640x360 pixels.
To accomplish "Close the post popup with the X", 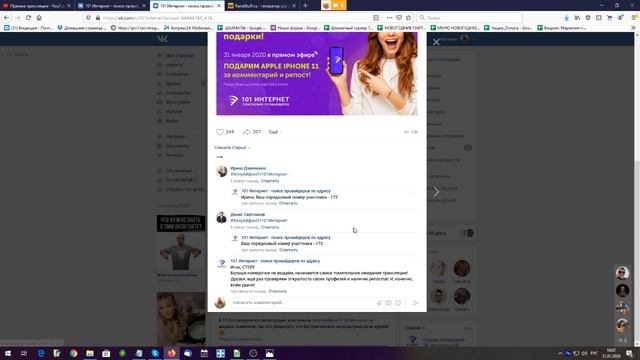I will (x=436, y=42).
